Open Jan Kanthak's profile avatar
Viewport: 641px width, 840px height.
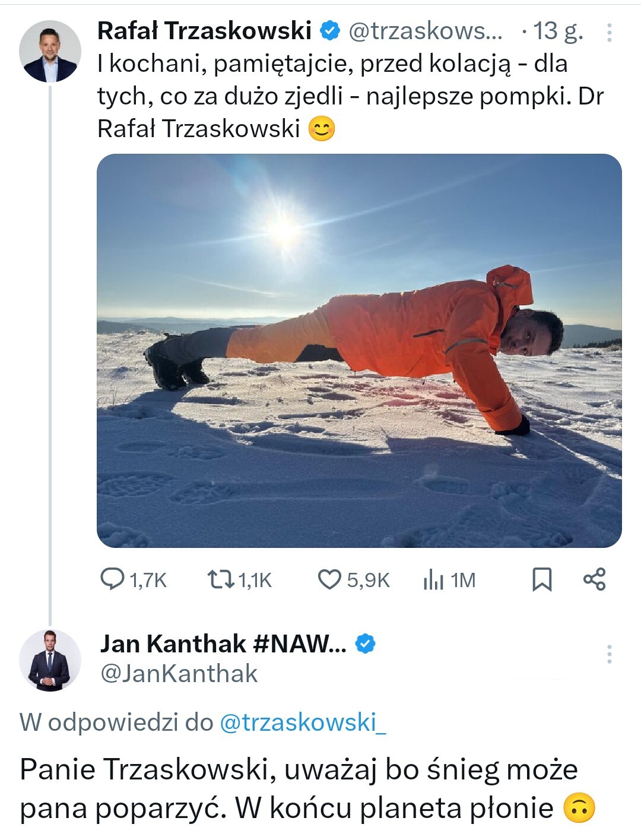point(50,660)
